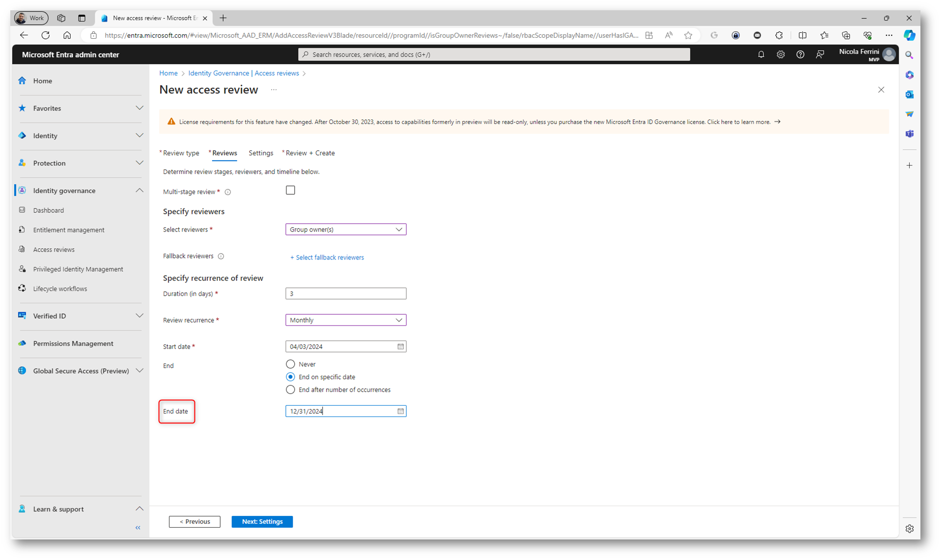Open the End date calendar picker
Screen dimensions: 941x560
400,411
